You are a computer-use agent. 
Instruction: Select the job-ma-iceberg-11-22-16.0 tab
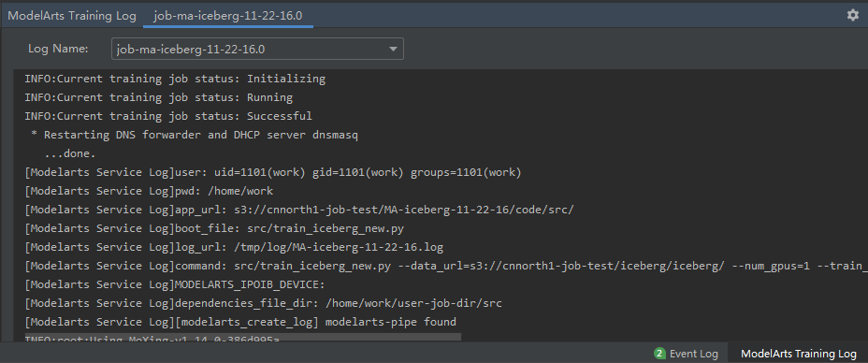click(x=228, y=16)
